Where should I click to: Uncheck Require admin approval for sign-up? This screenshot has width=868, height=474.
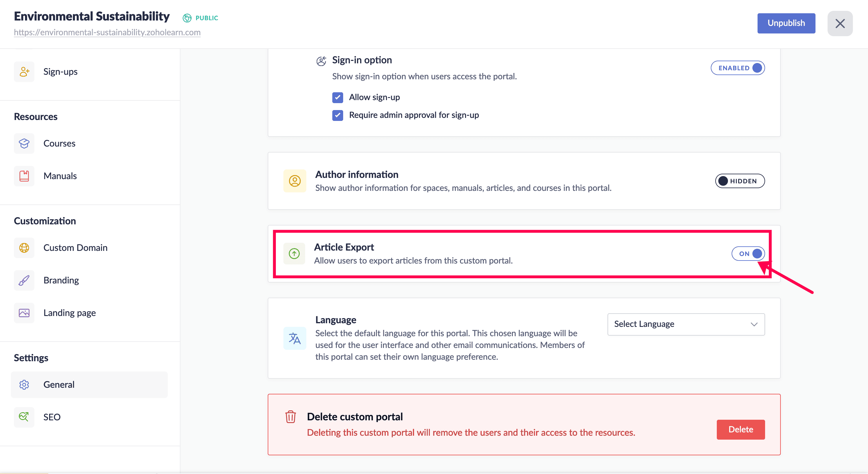(338, 115)
